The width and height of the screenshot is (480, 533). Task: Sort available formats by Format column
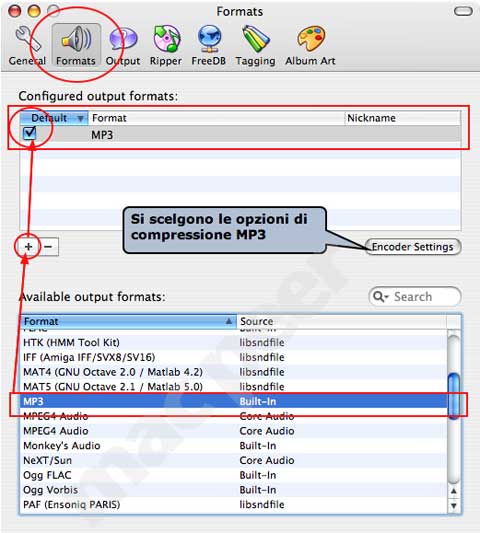[128, 322]
